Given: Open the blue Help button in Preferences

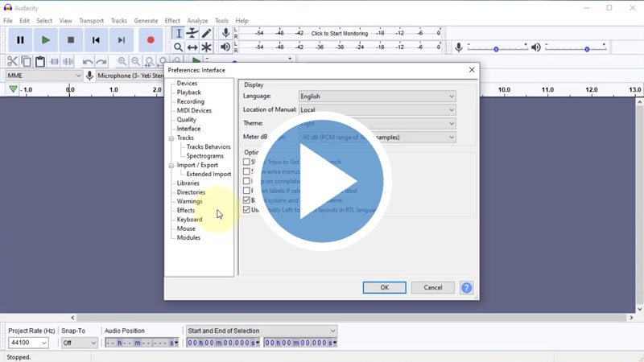Looking at the screenshot, I should click(x=466, y=287).
